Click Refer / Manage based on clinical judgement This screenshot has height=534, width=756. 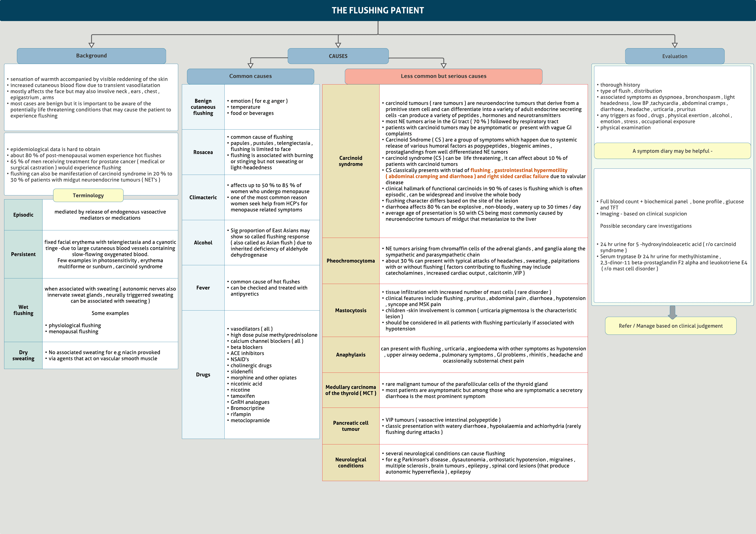pos(670,326)
